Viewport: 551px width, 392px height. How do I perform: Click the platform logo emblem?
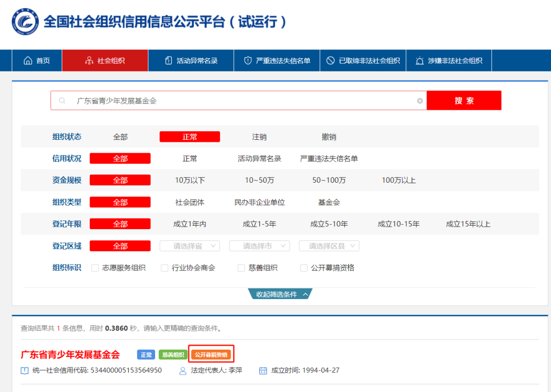tap(25, 21)
